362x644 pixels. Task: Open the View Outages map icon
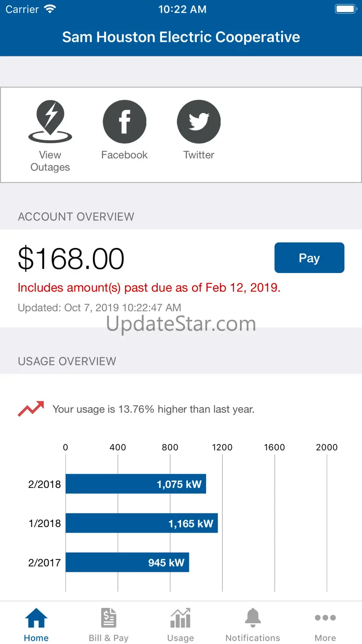click(50, 122)
